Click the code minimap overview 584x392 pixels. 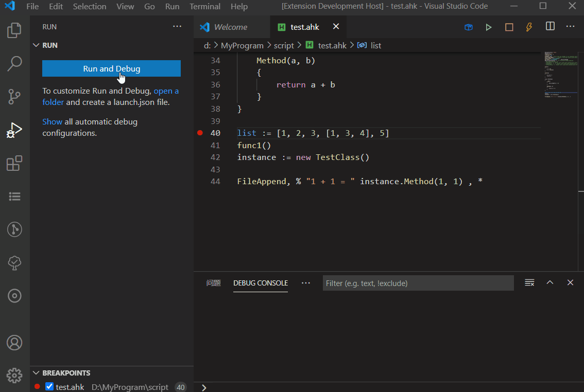pyautogui.click(x=561, y=75)
